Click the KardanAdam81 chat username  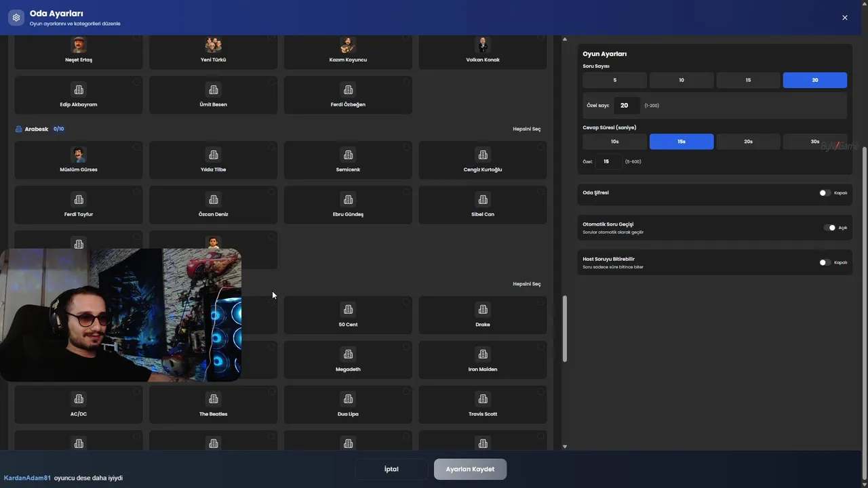(x=27, y=478)
